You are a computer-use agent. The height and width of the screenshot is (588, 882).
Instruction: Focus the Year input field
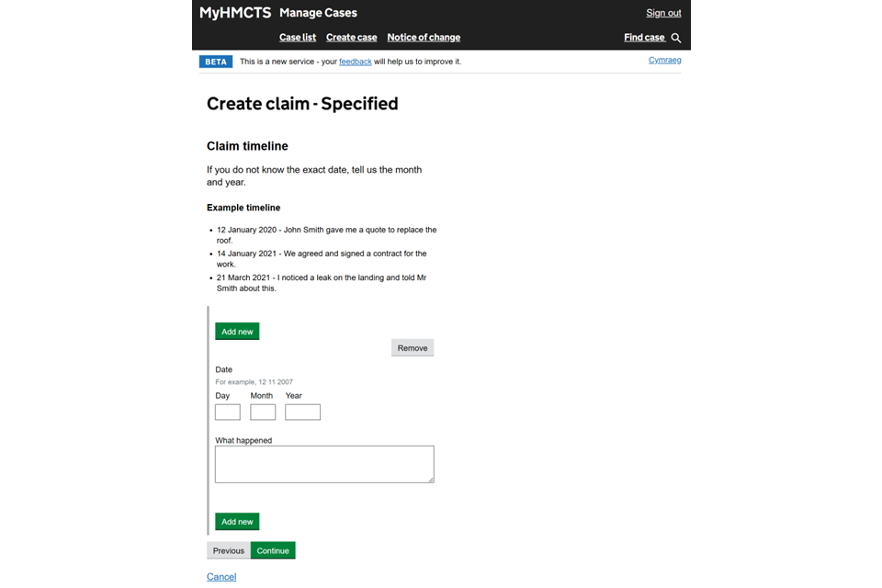click(x=302, y=413)
